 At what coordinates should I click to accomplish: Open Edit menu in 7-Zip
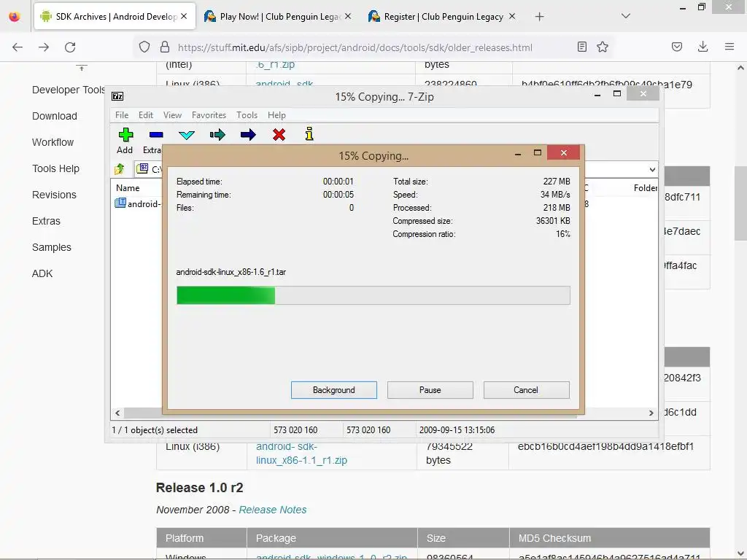146,115
